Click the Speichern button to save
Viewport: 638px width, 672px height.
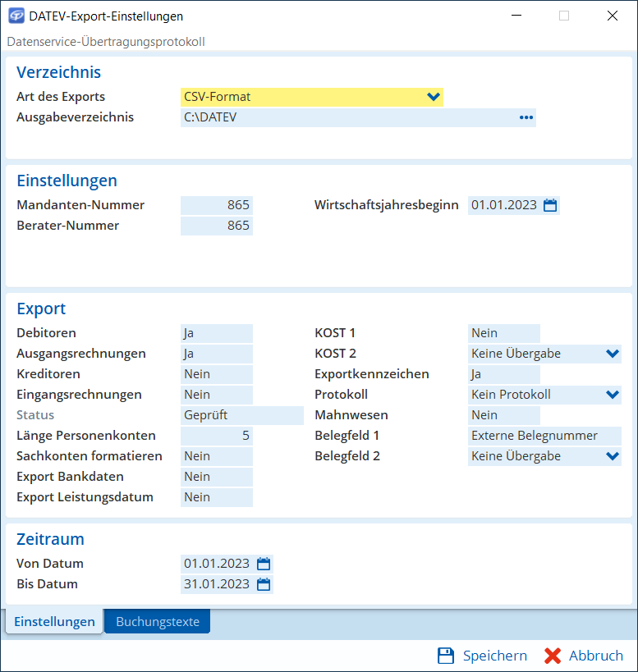click(483, 656)
